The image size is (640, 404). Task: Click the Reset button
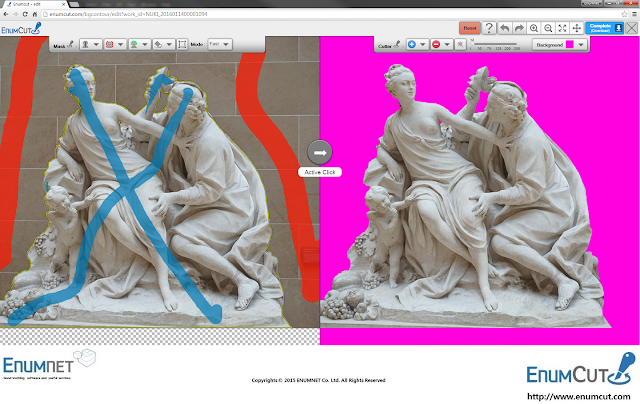click(470, 28)
